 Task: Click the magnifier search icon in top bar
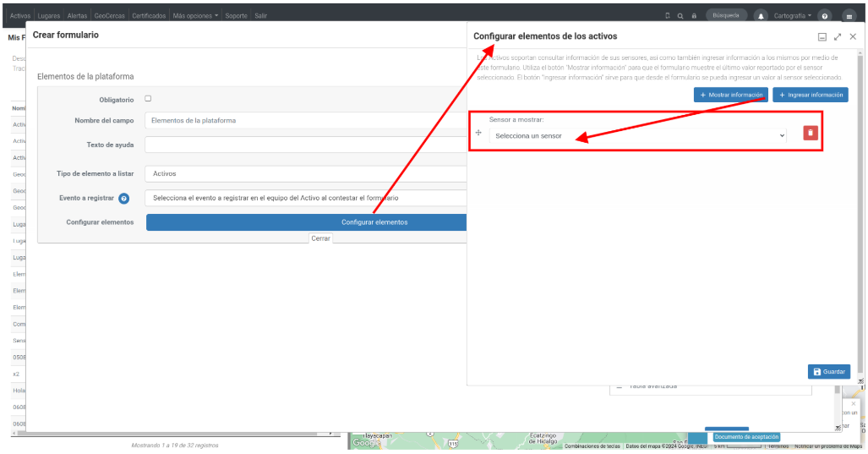pos(680,16)
